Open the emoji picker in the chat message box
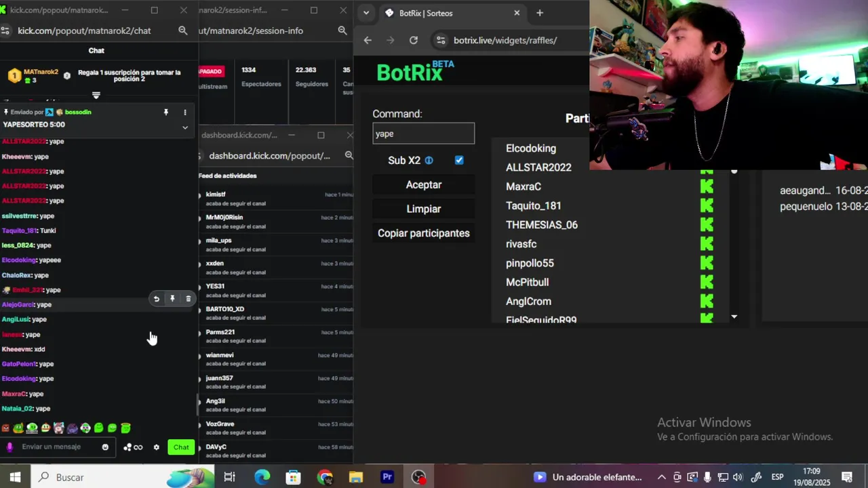Screen dimensions: 868x488 pyautogui.click(x=105, y=447)
